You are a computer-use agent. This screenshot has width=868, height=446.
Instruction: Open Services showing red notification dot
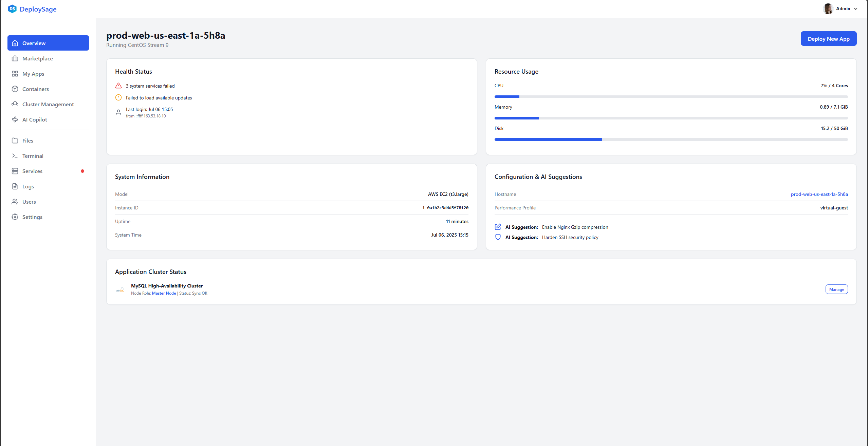[32, 171]
